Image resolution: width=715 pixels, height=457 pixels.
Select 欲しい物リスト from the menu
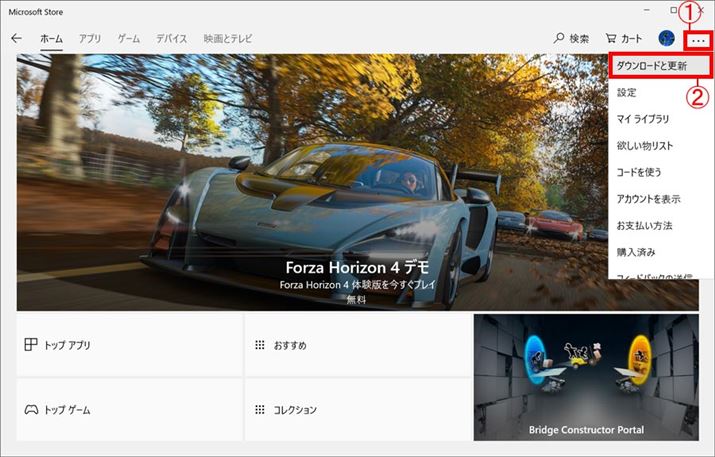click(x=661, y=145)
